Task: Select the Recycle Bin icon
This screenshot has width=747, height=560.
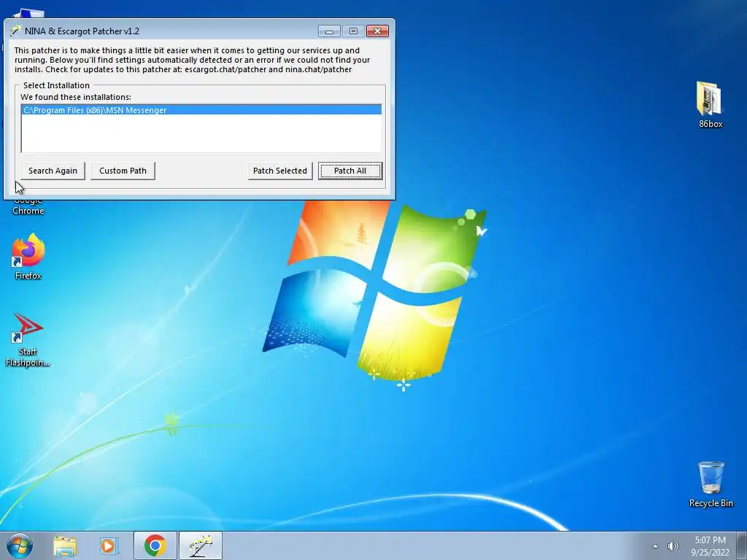Action: point(711,484)
